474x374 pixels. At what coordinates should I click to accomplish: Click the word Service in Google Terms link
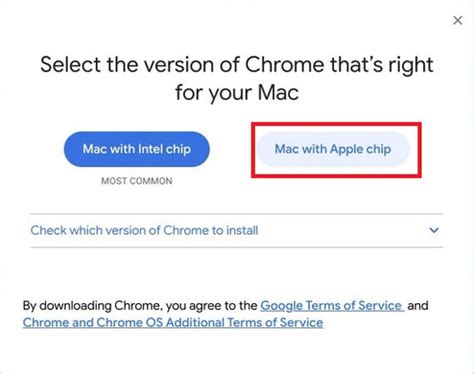click(x=380, y=306)
